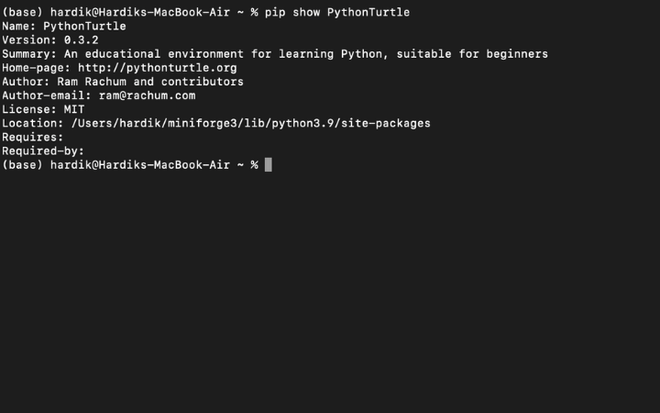This screenshot has width=660, height=413.
Task: Click the "Required-by:" label
Action: tap(43, 151)
